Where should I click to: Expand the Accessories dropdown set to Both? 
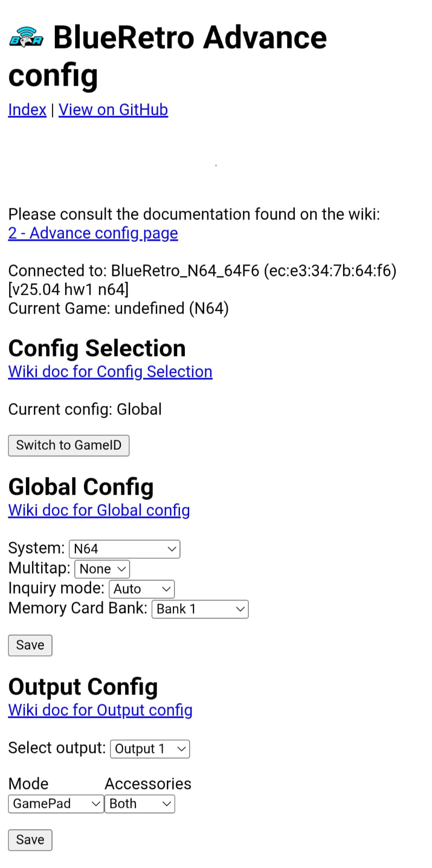point(139,804)
